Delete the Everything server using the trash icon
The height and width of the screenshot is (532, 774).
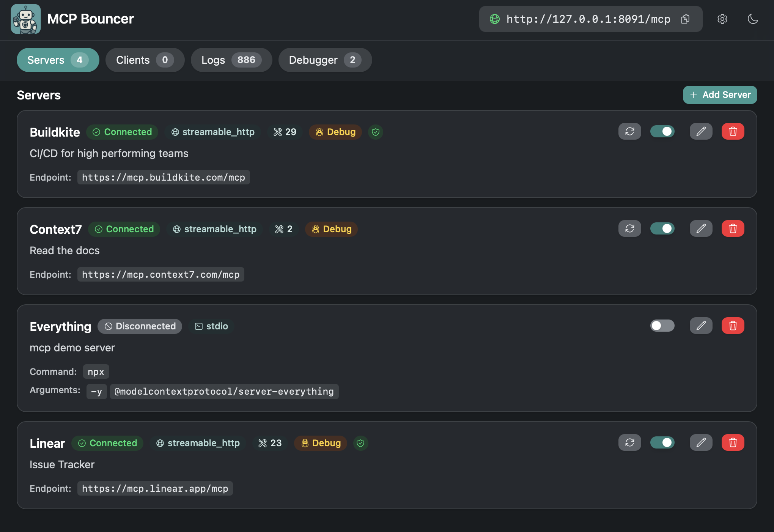tap(733, 326)
